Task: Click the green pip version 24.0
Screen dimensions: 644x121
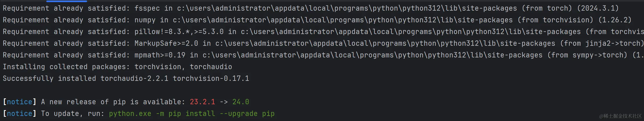Action: pyautogui.click(x=241, y=102)
